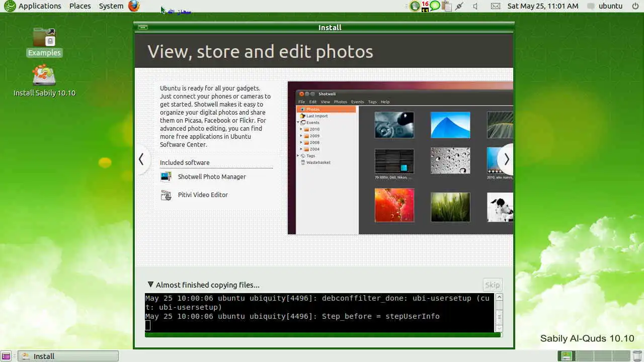This screenshot has width=644, height=362.
Task: Click the red flower photo thumbnail
Action: point(394,205)
